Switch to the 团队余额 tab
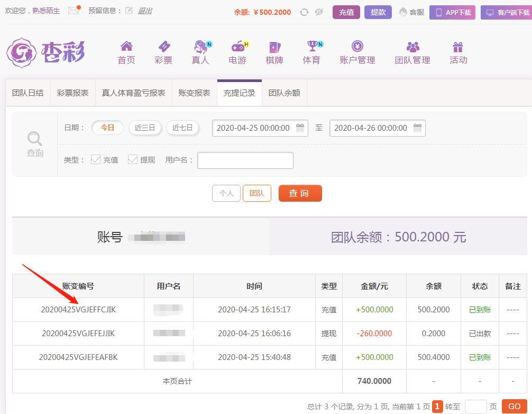532x414 pixels. click(284, 93)
